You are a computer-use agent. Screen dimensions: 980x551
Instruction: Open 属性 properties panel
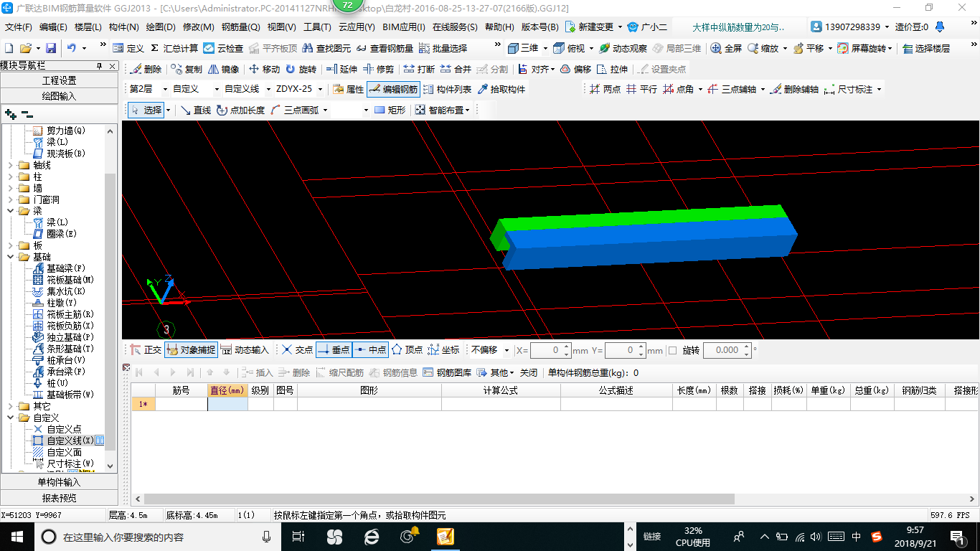tap(349, 90)
